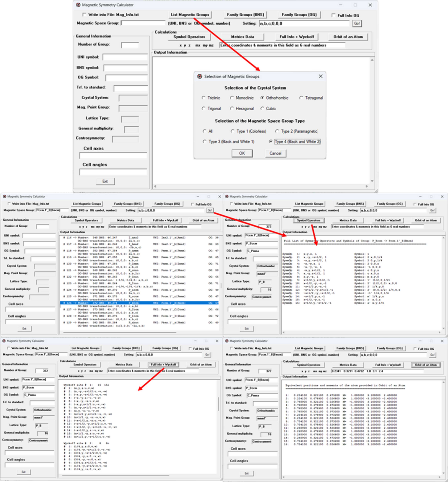Click the Exit button in top window
The width and height of the screenshot is (448, 482).
(x=105, y=181)
